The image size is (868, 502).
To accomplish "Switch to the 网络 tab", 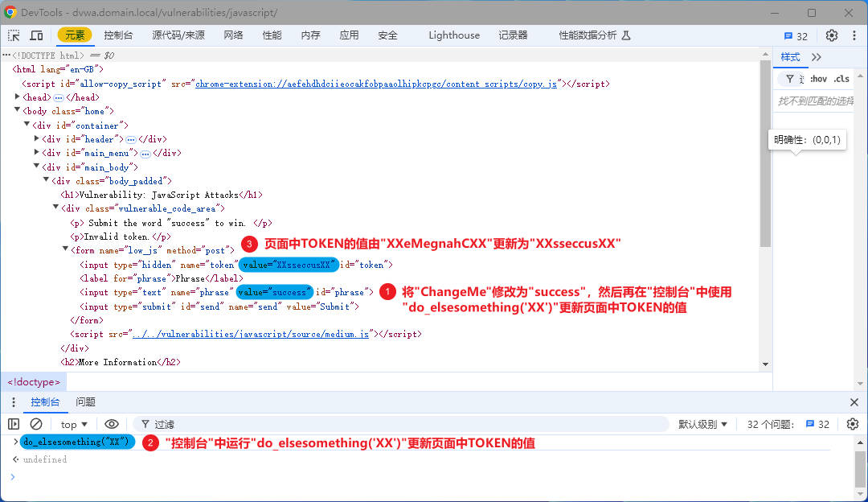I will tap(234, 35).
